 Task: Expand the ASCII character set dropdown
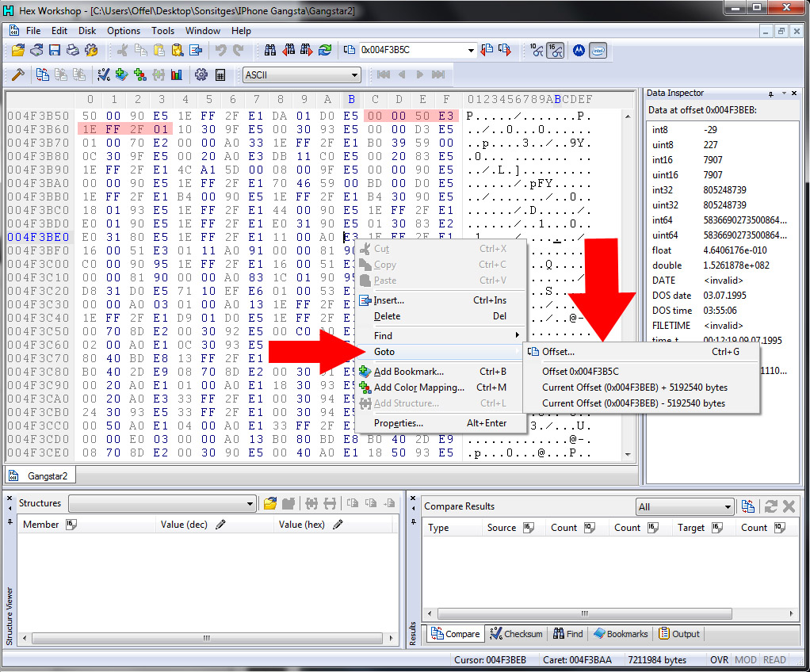(355, 75)
